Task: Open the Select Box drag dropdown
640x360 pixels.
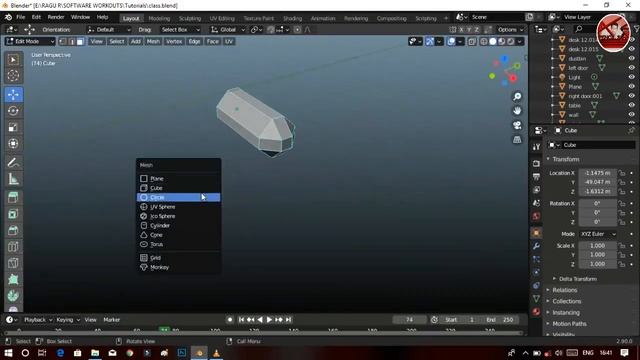Action: pos(180,30)
